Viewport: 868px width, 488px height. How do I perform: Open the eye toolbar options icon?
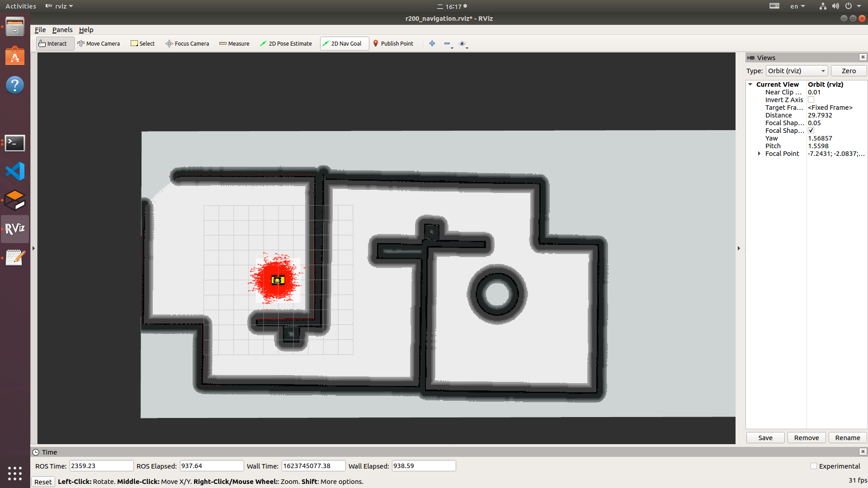462,43
